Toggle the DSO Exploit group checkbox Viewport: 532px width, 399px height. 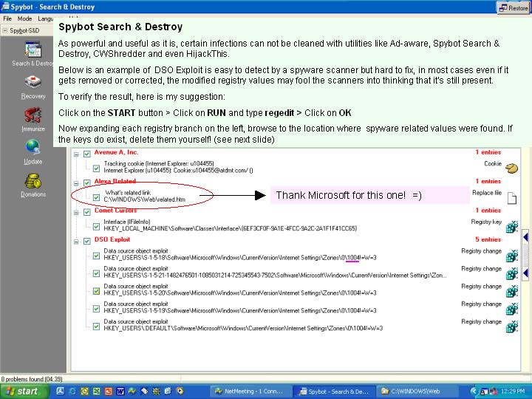coord(87,241)
